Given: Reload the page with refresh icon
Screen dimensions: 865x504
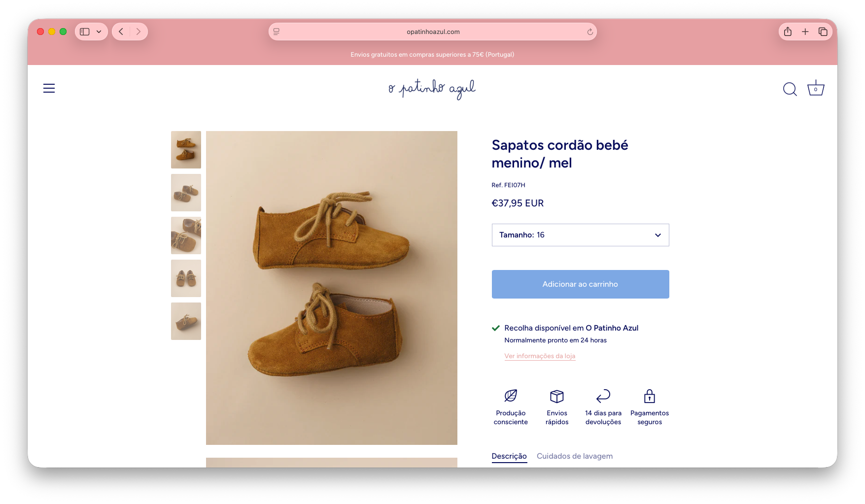Looking at the screenshot, I should click(x=589, y=32).
